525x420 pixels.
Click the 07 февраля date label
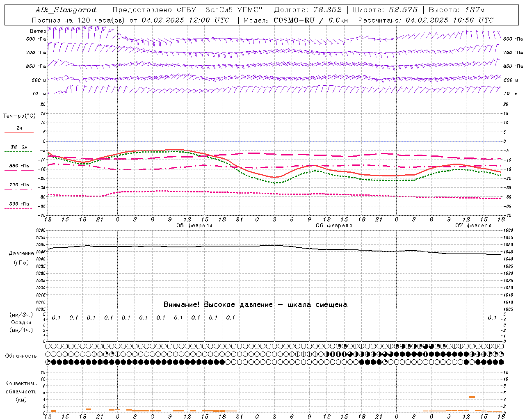(473, 226)
